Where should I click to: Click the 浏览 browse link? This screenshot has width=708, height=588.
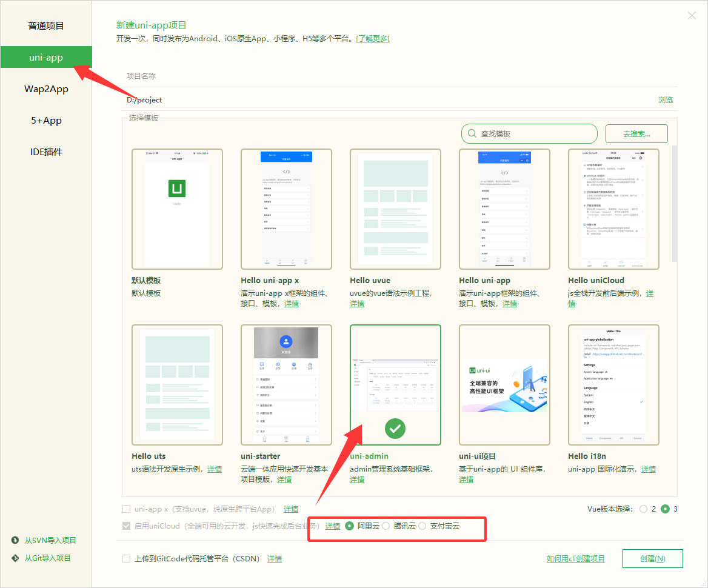pos(665,100)
